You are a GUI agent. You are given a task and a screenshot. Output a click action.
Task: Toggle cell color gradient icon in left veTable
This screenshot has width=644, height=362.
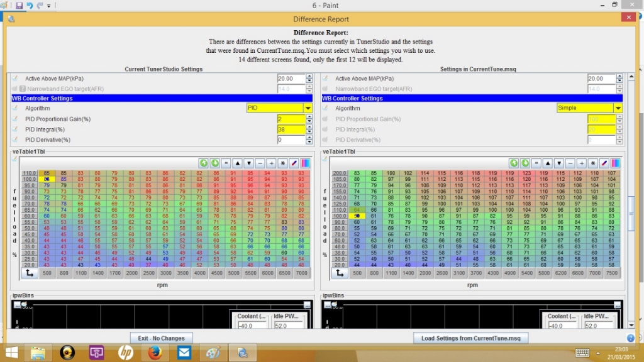click(305, 163)
